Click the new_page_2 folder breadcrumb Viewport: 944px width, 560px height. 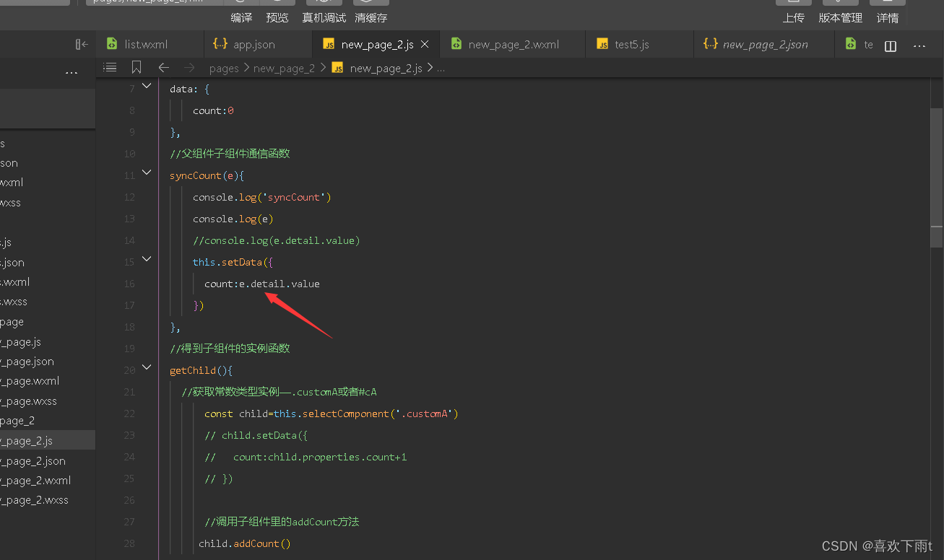284,68
